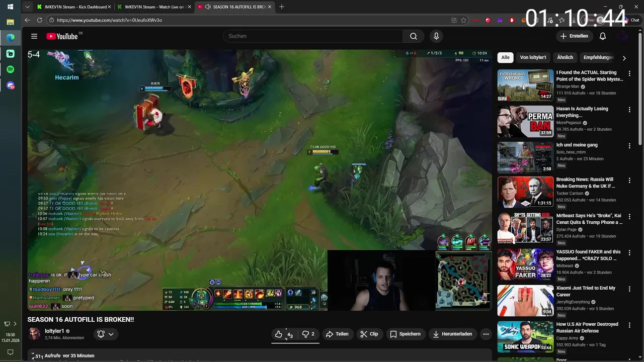Go back with browser back arrow
Image resolution: width=644 pixels, height=362 pixels.
click(x=27, y=20)
